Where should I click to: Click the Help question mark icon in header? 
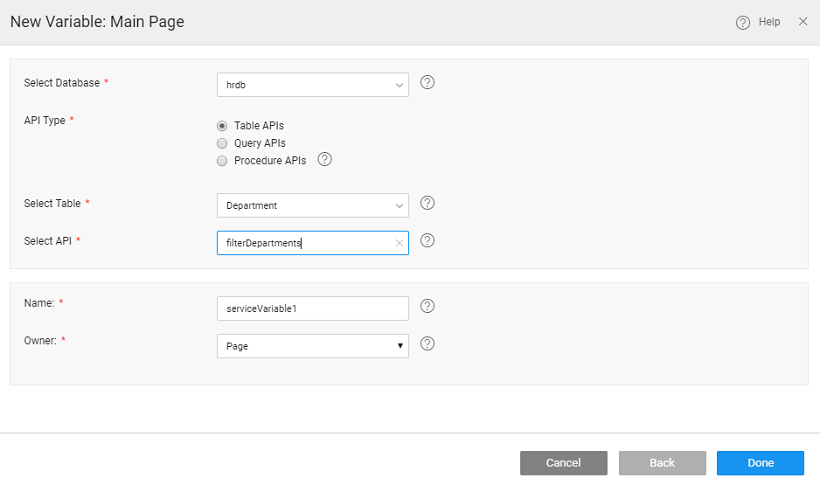point(743,22)
